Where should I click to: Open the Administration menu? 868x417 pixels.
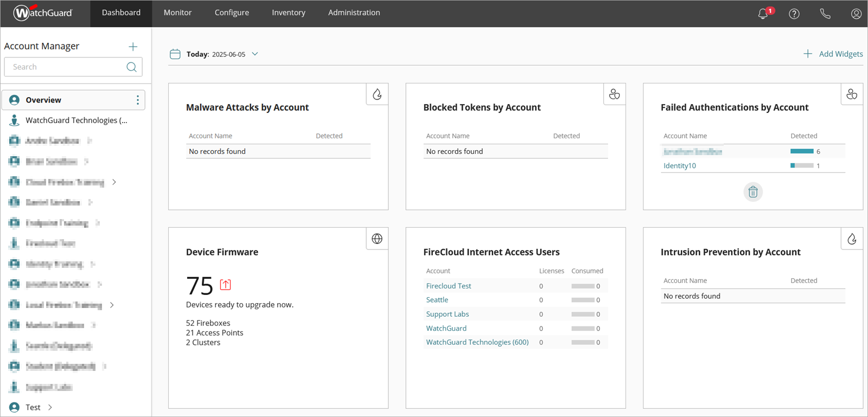[x=354, y=13]
